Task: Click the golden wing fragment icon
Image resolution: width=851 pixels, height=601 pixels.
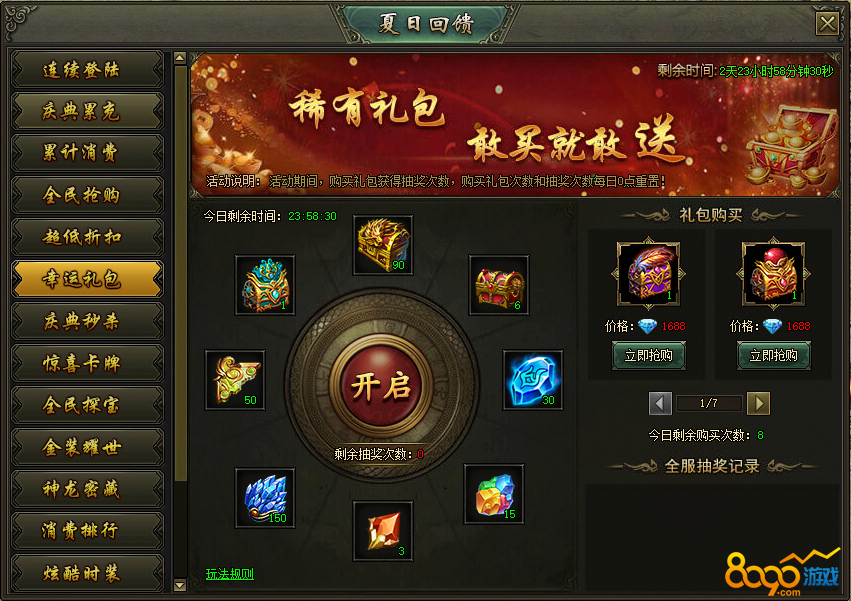Action: 235,380
